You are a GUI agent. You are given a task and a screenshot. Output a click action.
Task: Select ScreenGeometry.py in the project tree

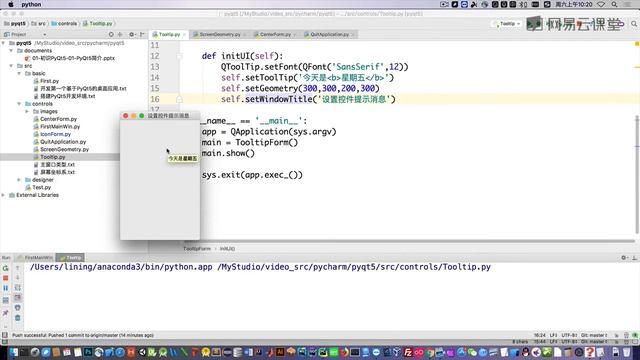[64, 149]
